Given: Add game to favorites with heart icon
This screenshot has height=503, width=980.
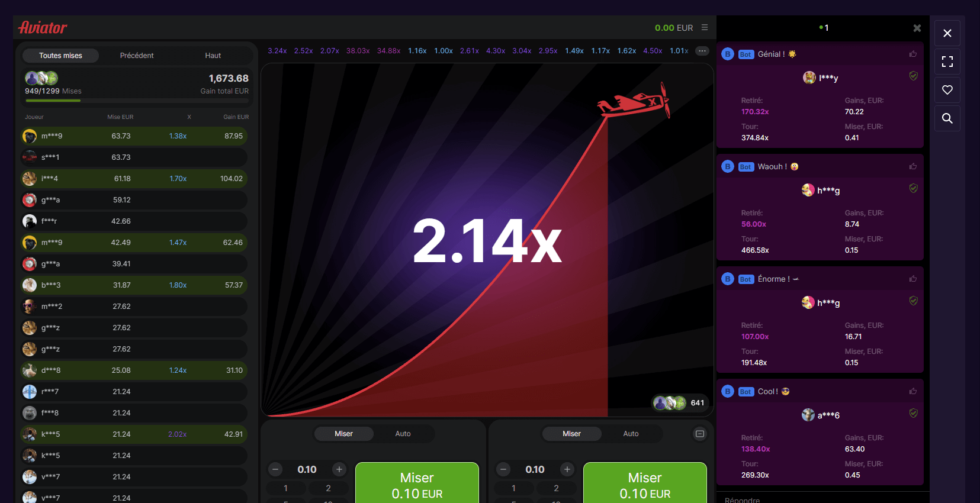Looking at the screenshot, I should click(x=947, y=90).
